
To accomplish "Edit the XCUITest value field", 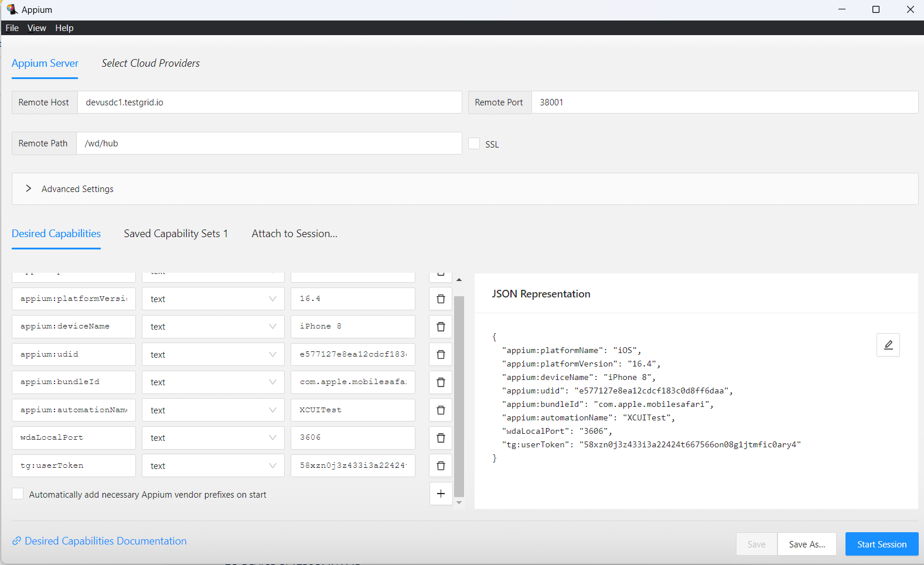I will coord(353,410).
